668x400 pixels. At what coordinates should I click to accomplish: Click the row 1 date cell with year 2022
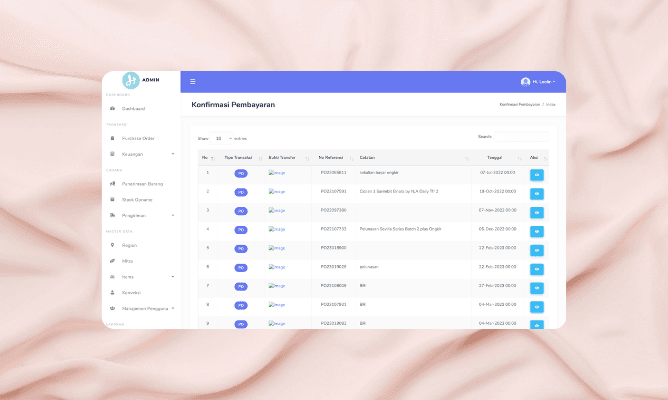click(498, 173)
